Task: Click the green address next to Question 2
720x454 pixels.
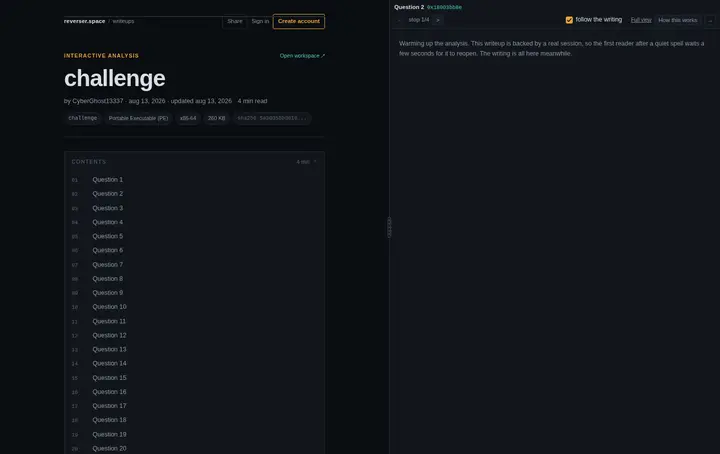Action: click(x=444, y=7)
